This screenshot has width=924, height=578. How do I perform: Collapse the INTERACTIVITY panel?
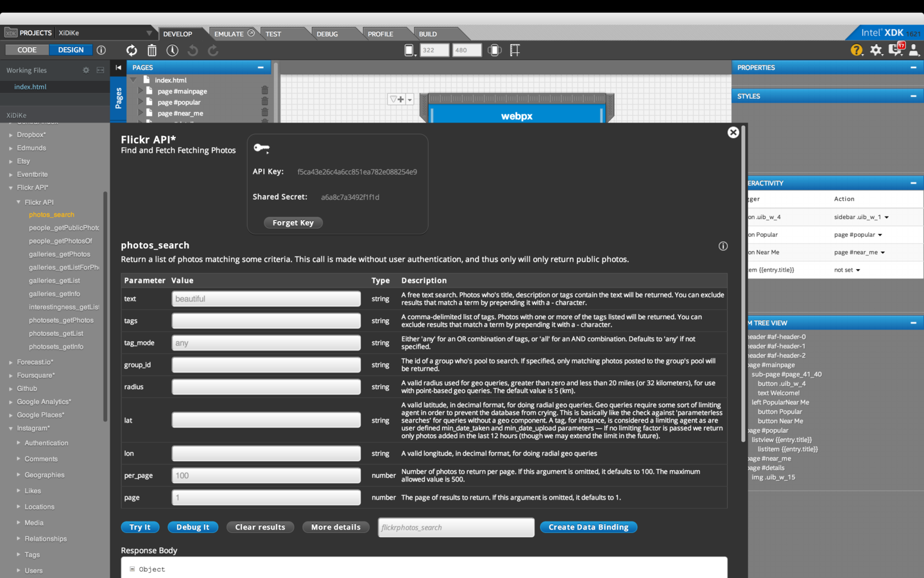pyautogui.click(x=913, y=183)
